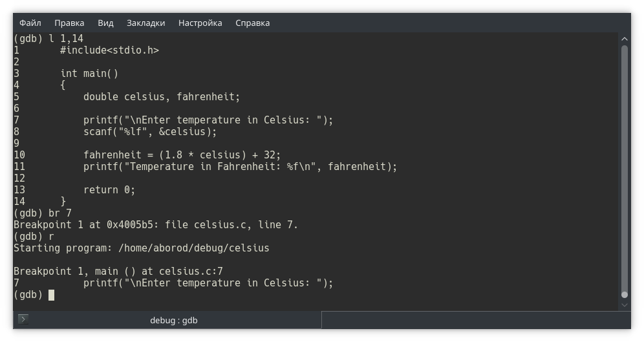Open the Настройка menu
644x342 pixels.
tap(200, 23)
